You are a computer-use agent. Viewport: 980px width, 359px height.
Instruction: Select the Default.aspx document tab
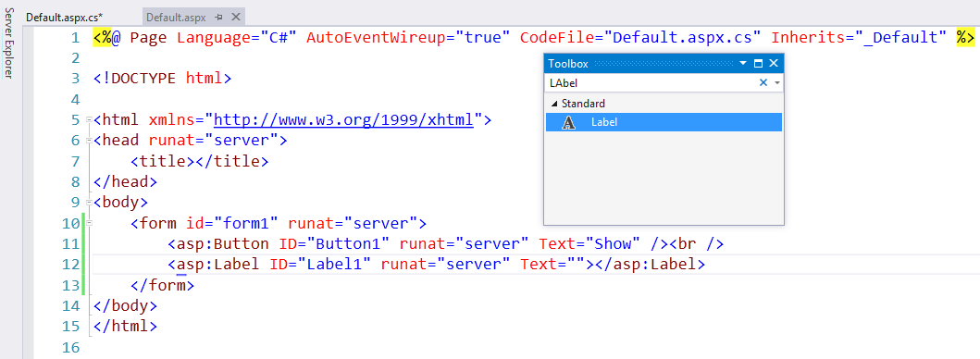click(x=176, y=18)
